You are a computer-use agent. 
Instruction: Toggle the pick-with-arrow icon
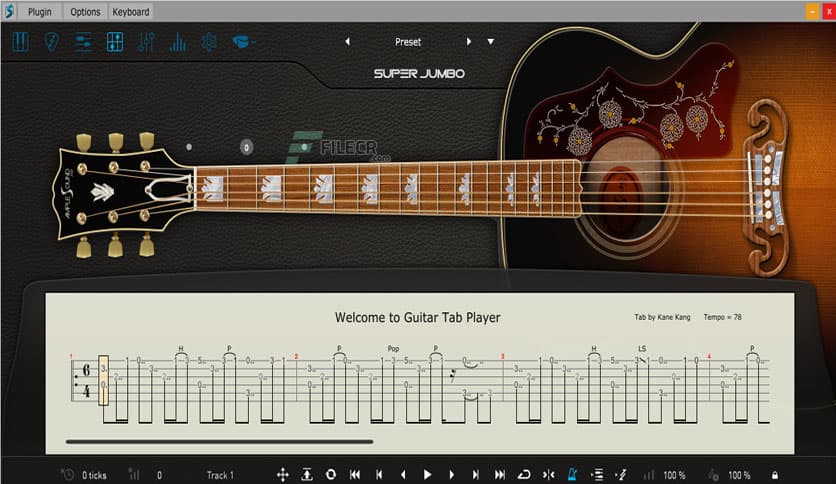pyautogui.click(x=621, y=474)
